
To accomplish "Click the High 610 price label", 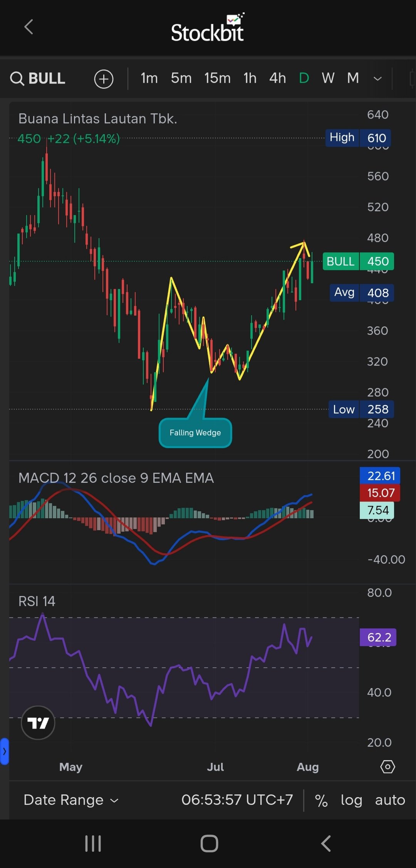I will click(x=358, y=138).
